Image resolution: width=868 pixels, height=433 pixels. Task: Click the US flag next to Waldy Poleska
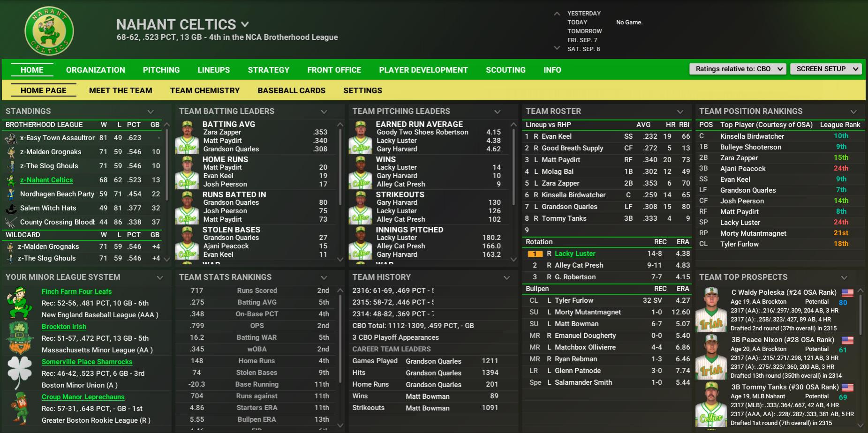click(847, 293)
